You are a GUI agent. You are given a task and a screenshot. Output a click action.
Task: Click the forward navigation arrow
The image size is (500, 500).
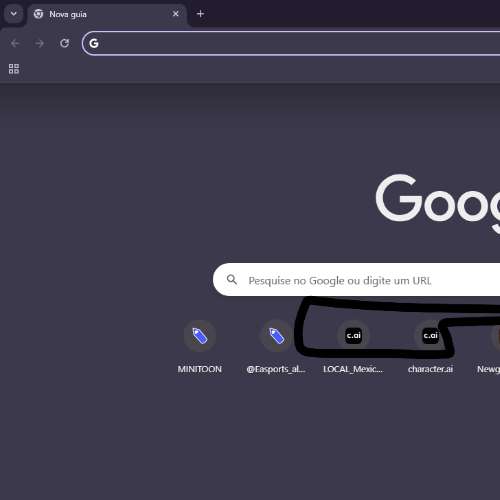pyautogui.click(x=39, y=43)
